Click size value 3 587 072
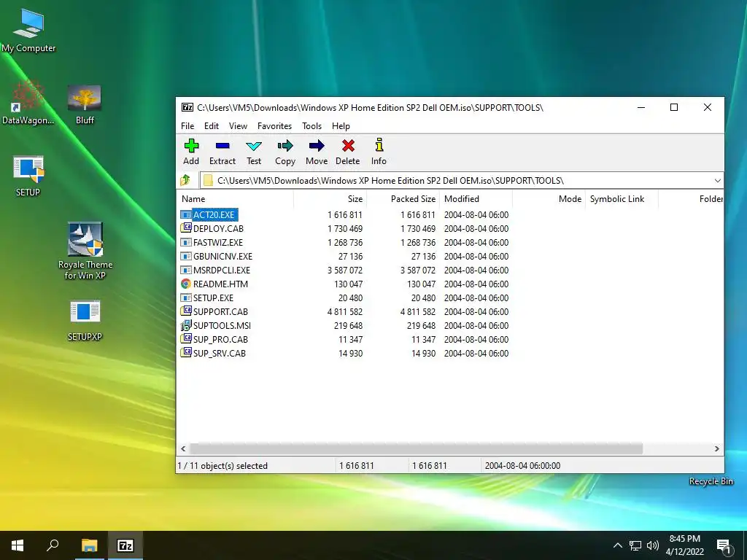747x560 pixels. tap(345, 270)
